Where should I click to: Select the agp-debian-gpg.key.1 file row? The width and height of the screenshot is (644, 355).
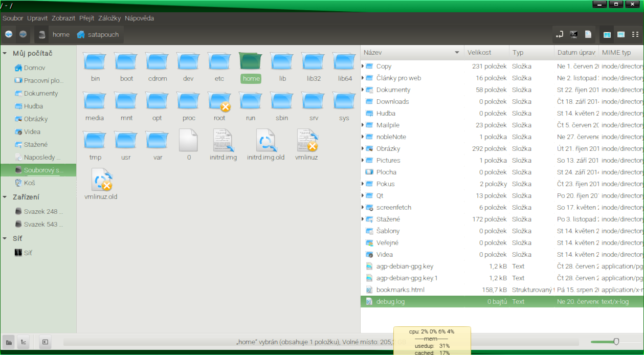pyautogui.click(x=502, y=278)
